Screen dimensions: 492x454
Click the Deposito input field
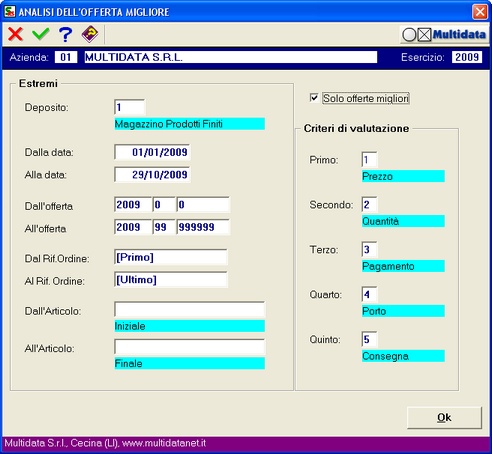click(x=129, y=107)
